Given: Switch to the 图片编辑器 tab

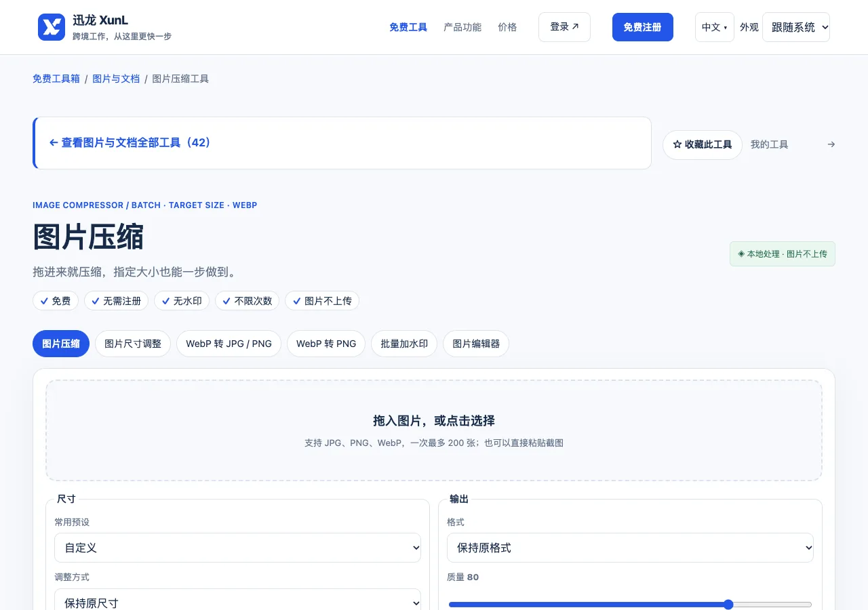Looking at the screenshot, I should (476, 344).
